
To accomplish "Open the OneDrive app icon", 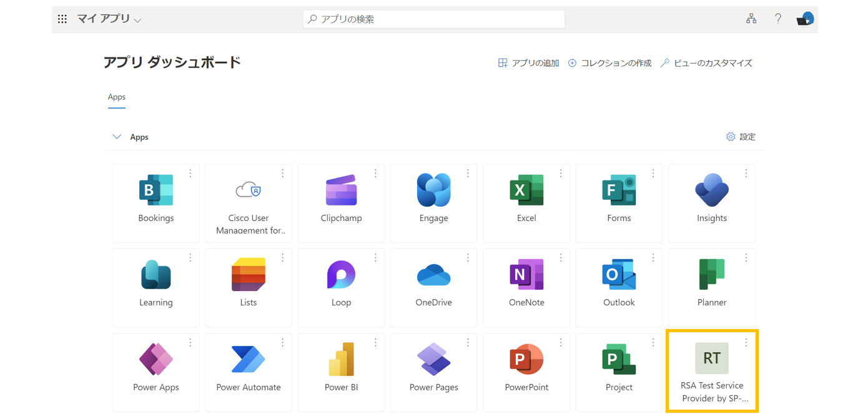I will point(434,275).
